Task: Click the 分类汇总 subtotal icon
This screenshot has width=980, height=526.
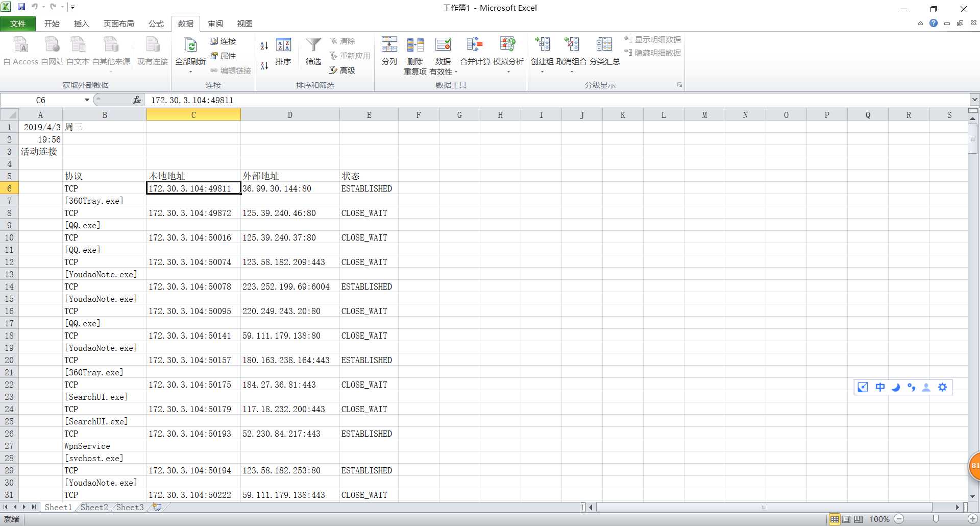Action: (x=604, y=45)
